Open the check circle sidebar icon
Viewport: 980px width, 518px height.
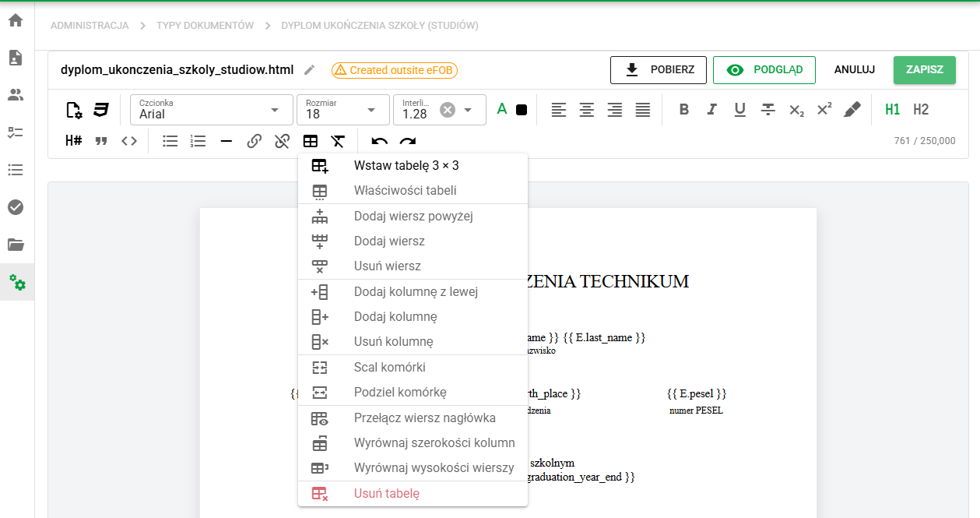click(x=16, y=207)
